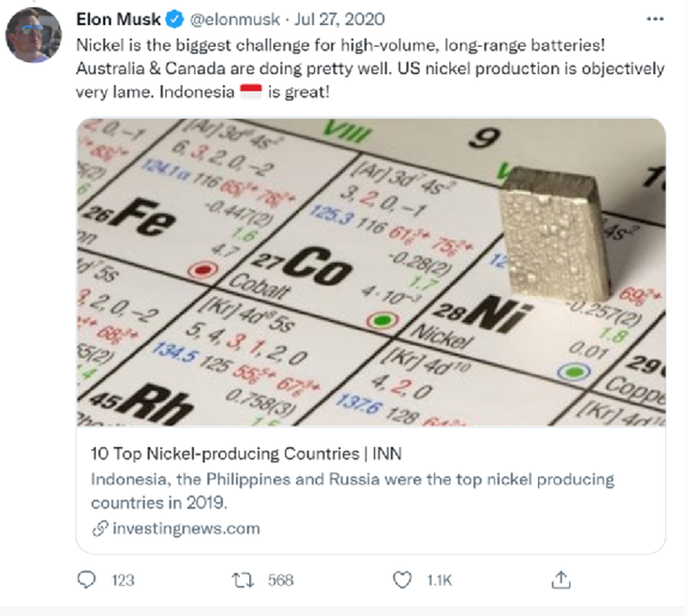Open the three-dot more options menu
Screen dimensions: 695x616
click(x=654, y=19)
